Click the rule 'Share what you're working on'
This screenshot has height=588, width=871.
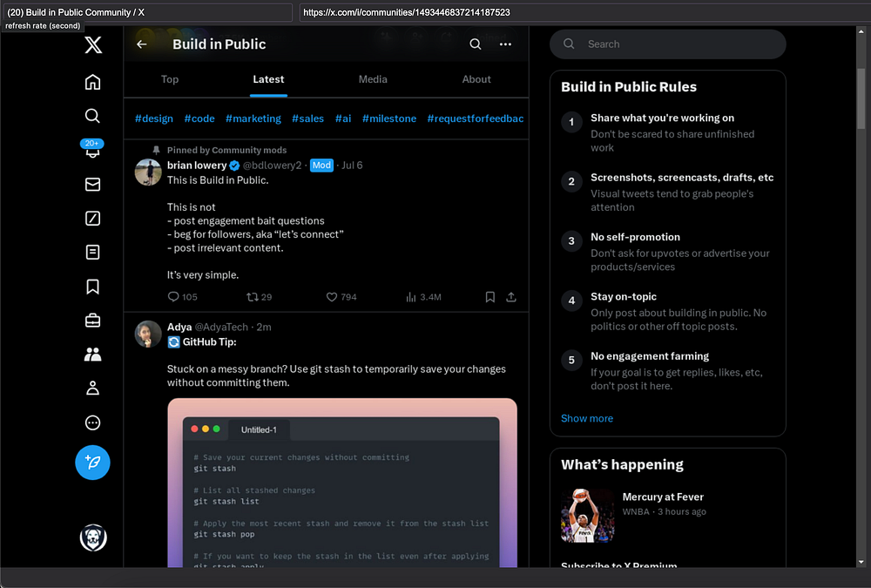[x=662, y=118]
